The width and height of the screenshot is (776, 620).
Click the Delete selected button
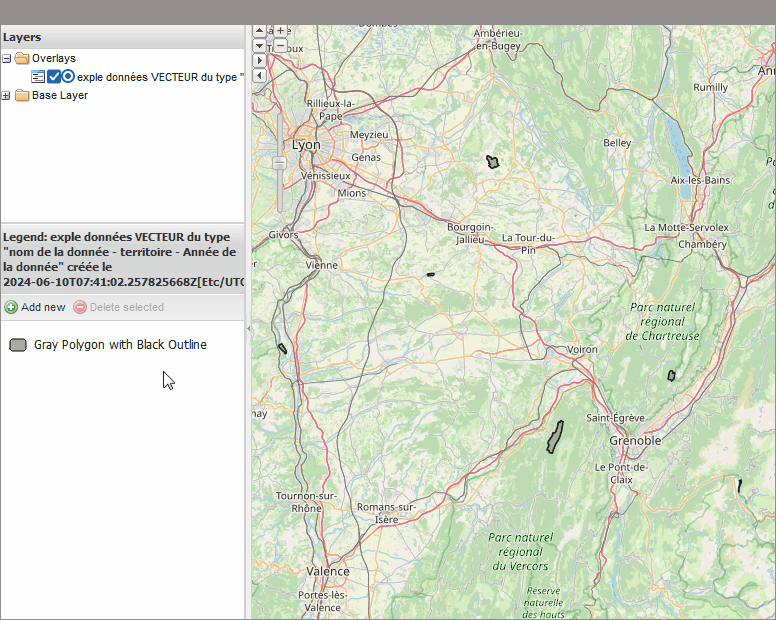[x=118, y=307]
